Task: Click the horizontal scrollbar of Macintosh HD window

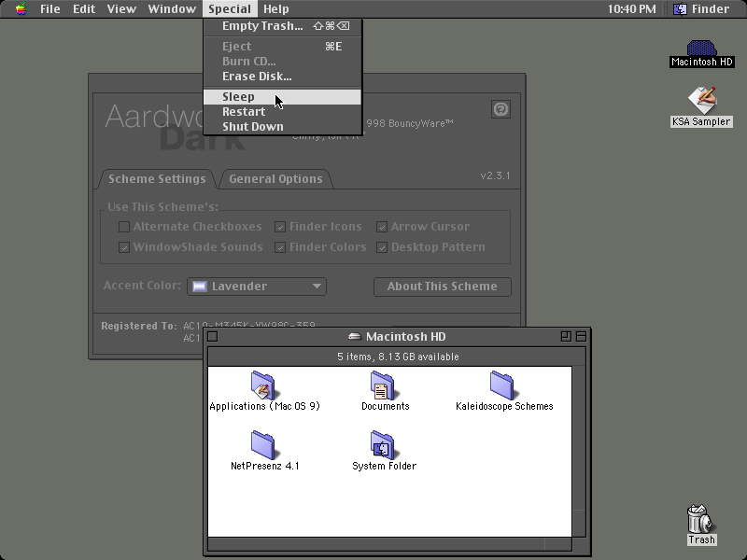Action: coord(389,544)
